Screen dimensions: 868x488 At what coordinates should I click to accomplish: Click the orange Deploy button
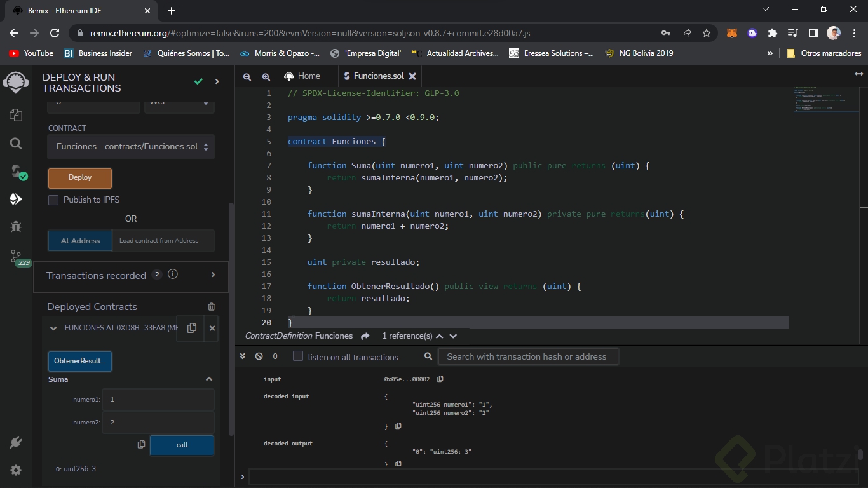tap(80, 178)
